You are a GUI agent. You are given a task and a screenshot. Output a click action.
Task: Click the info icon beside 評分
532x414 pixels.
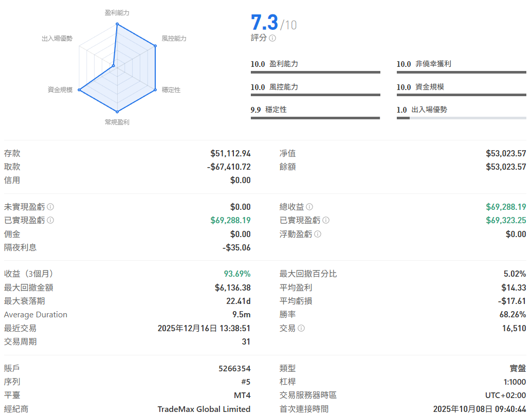272,38
